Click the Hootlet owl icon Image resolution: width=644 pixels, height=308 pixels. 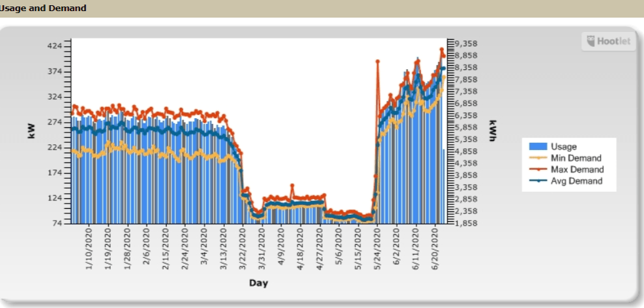pos(591,41)
